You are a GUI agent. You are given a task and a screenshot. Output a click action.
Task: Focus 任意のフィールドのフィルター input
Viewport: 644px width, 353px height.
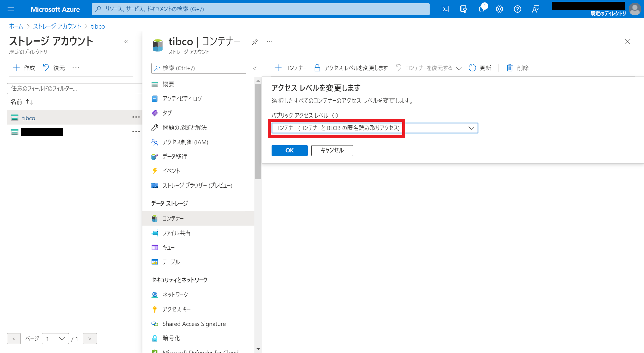[x=75, y=88]
